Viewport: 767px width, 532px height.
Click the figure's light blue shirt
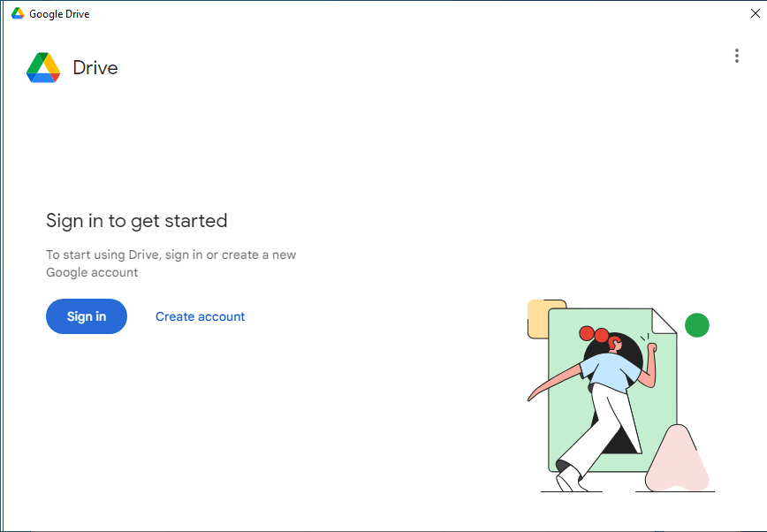click(x=611, y=372)
